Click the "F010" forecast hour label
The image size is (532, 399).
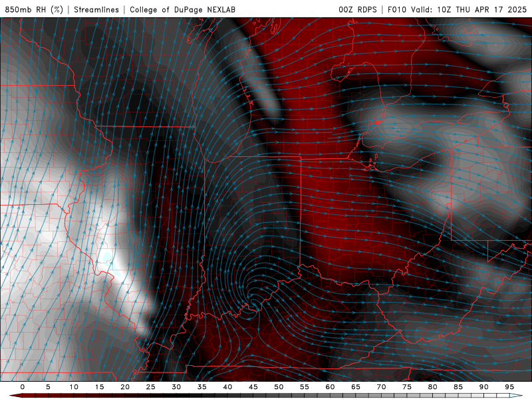coord(397,9)
